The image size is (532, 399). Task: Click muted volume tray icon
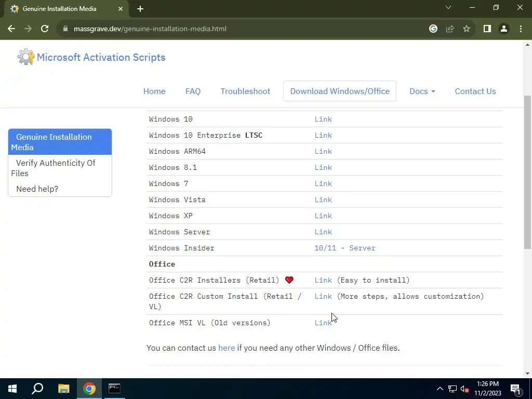tap(465, 389)
